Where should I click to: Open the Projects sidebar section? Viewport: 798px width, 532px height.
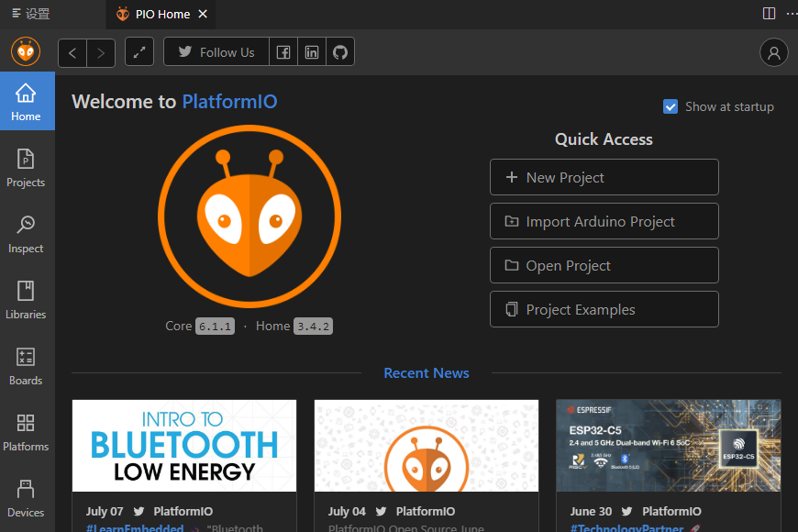point(26,168)
